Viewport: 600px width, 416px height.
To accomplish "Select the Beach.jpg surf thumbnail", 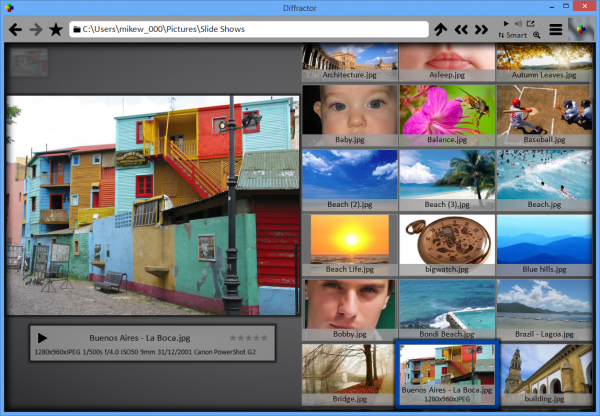I will click(x=544, y=180).
